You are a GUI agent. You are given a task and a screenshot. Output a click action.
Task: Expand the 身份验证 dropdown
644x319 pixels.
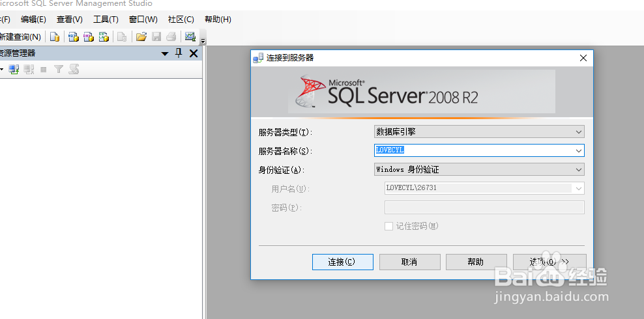point(579,169)
